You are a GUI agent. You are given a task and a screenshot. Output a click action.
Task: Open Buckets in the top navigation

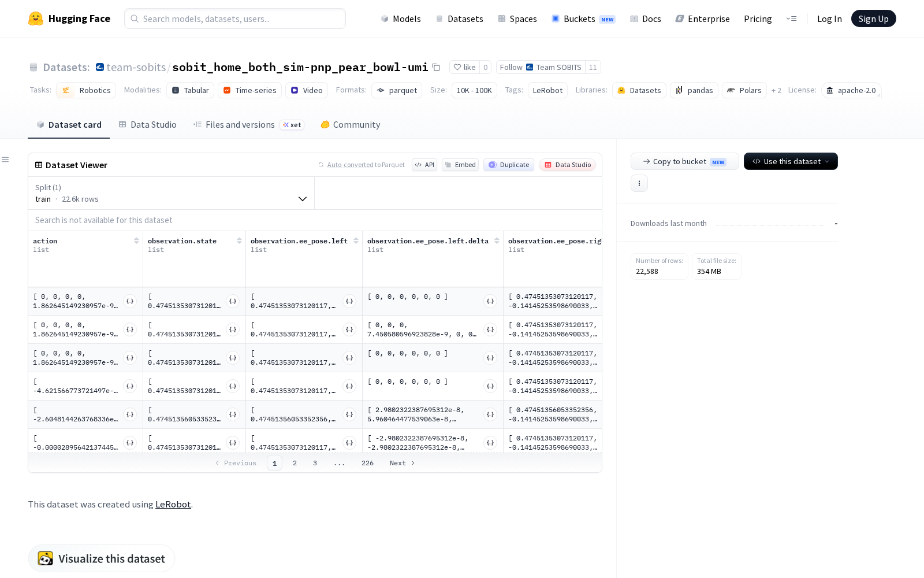pyautogui.click(x=583, y=18)
